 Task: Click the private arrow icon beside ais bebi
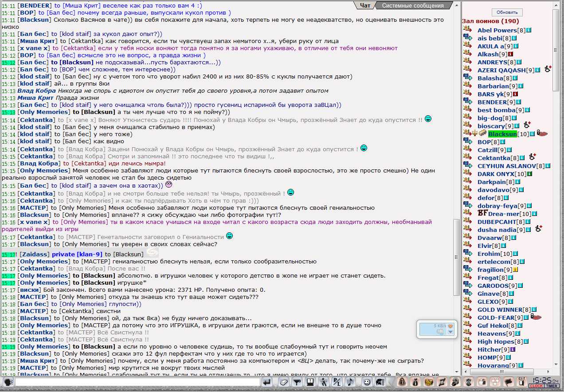pyautogui.click(x=468, y=38)
